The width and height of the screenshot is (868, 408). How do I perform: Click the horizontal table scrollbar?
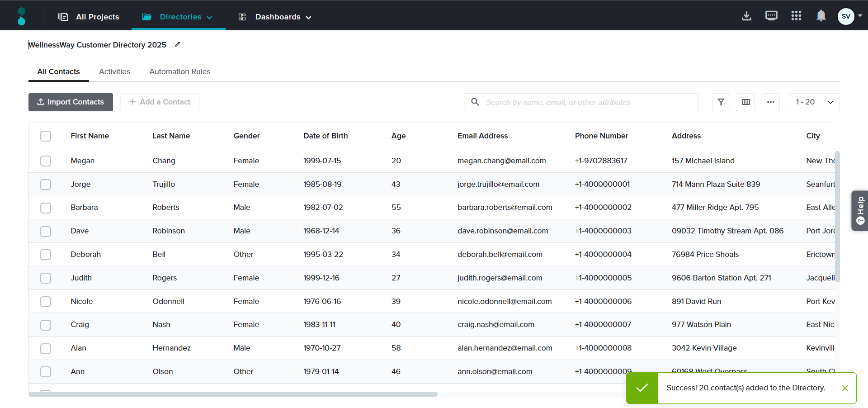233,394
